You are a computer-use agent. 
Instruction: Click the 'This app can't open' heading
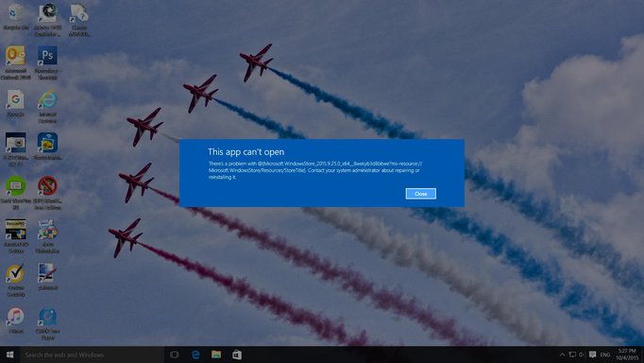click(246, 152)
